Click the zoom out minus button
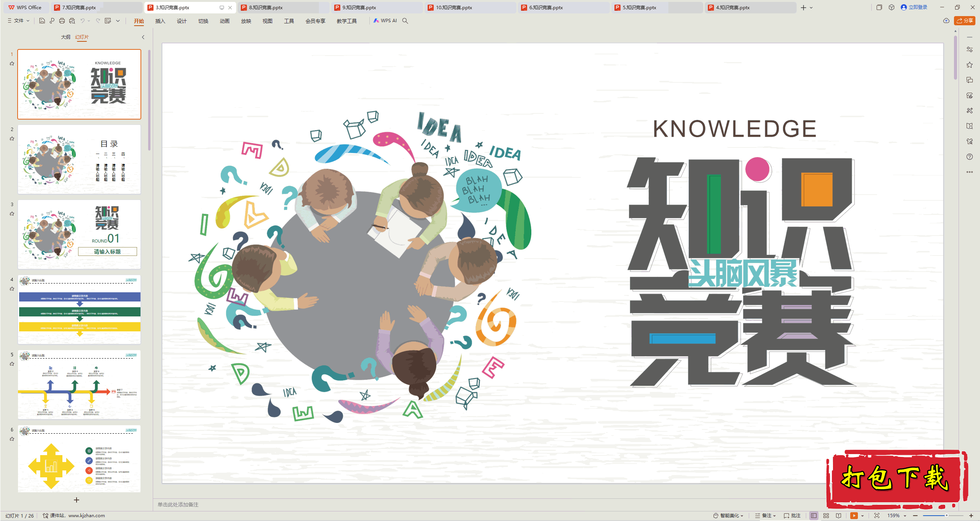This screenshot has width=980, height=521. [x=915, y=516]
